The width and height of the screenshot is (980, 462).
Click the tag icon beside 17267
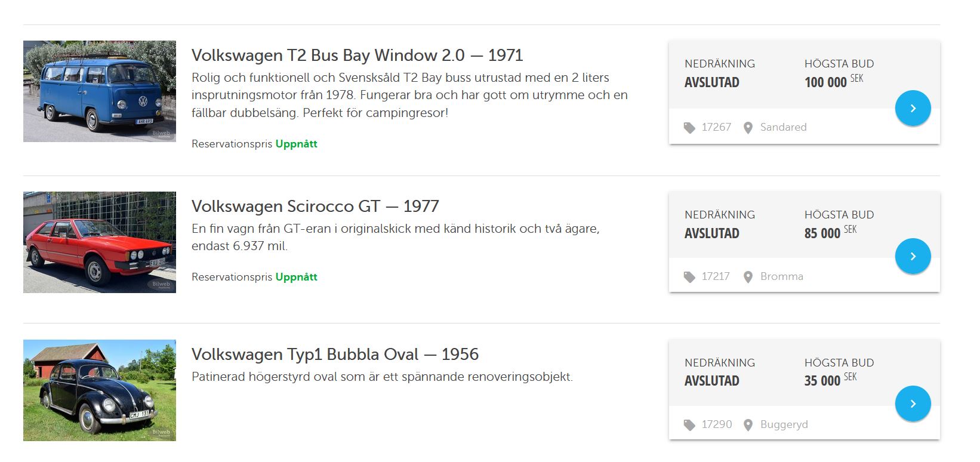689,128
